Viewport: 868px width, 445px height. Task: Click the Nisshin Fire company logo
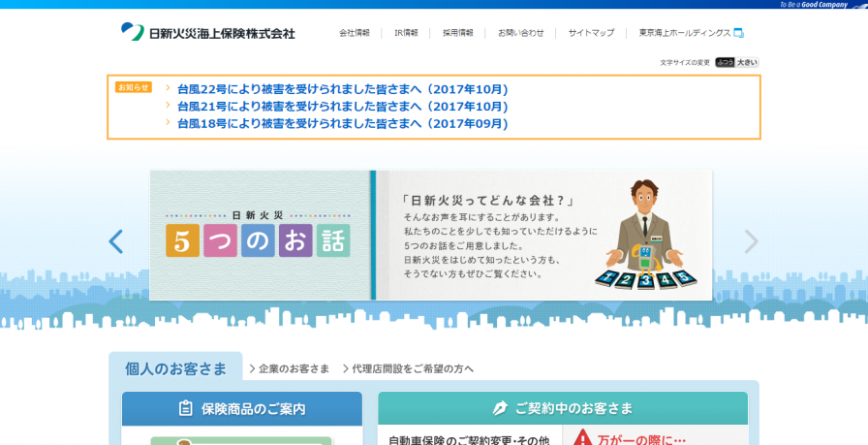coord(208,32)
